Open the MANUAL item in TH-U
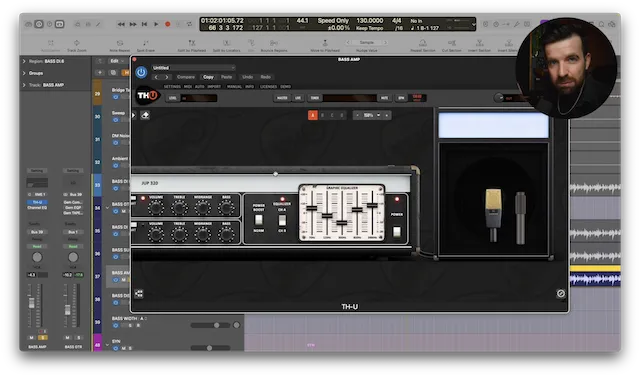640x377 pixels. tap(234, 86)
